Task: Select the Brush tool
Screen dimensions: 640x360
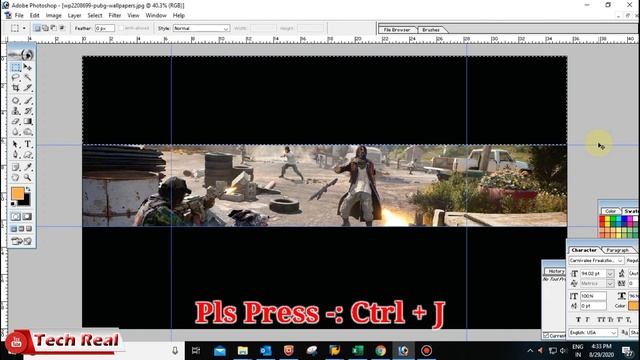Action: tap(27, 100)
